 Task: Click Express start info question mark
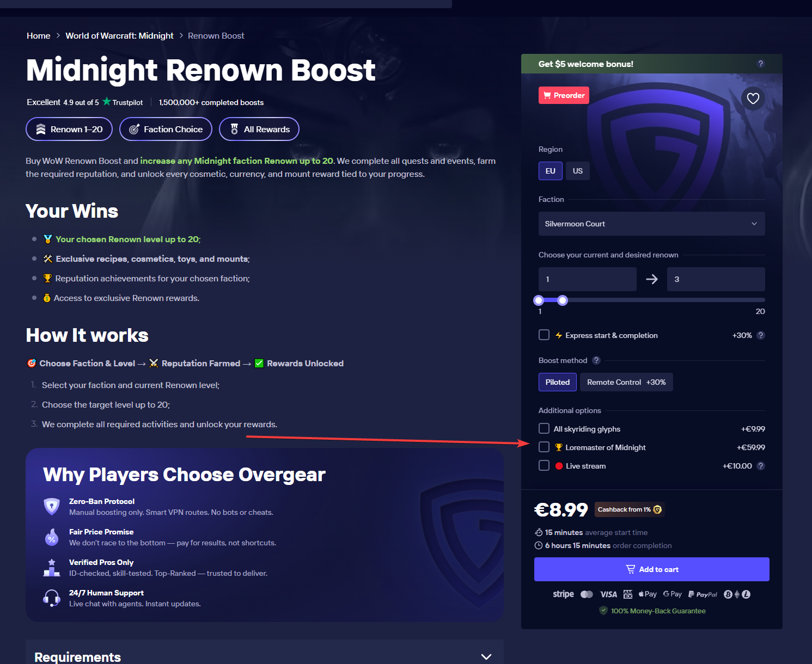(x=761, y=335)
